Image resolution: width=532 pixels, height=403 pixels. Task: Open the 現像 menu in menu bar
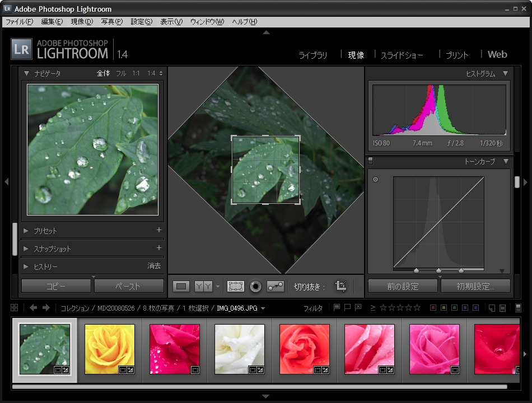[x=82, y=22]
